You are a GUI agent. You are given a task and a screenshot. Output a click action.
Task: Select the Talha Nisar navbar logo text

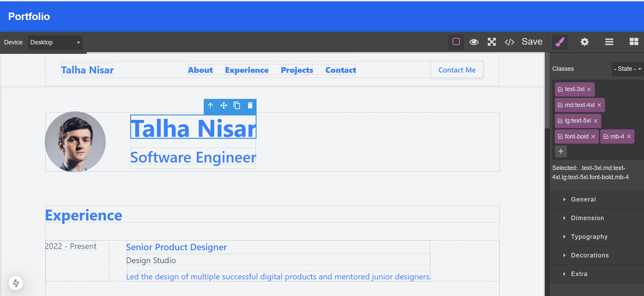(x=87, y=70)
